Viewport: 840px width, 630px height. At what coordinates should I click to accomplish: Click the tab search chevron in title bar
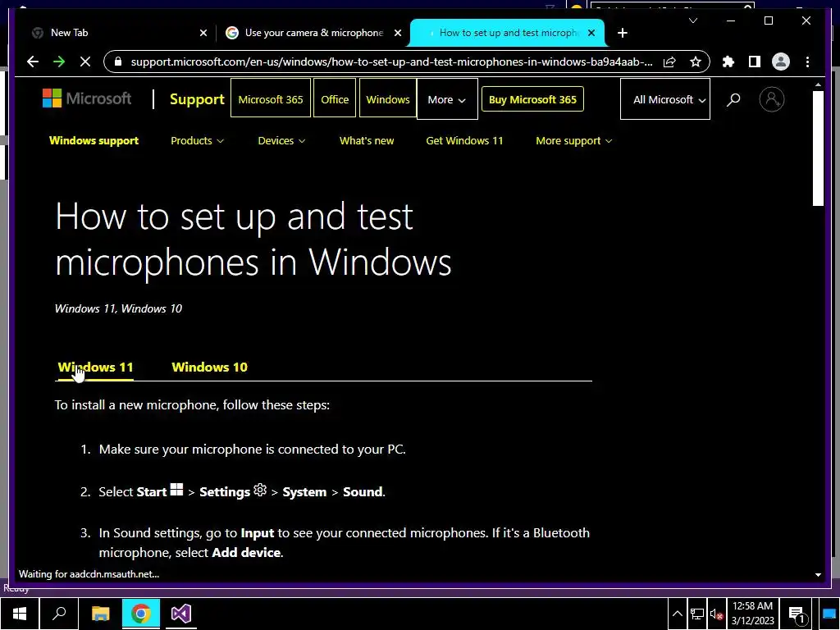693,21
